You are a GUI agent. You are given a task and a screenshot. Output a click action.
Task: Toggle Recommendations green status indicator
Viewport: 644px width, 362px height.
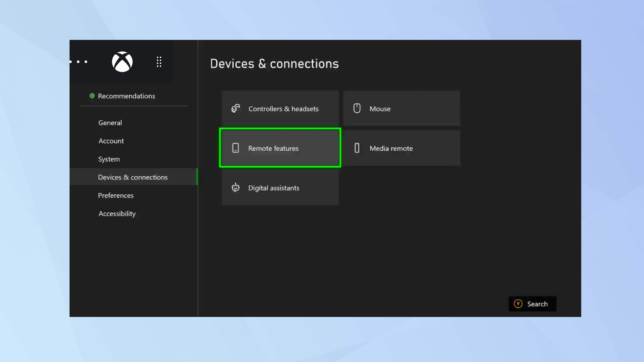pos(92,96)
